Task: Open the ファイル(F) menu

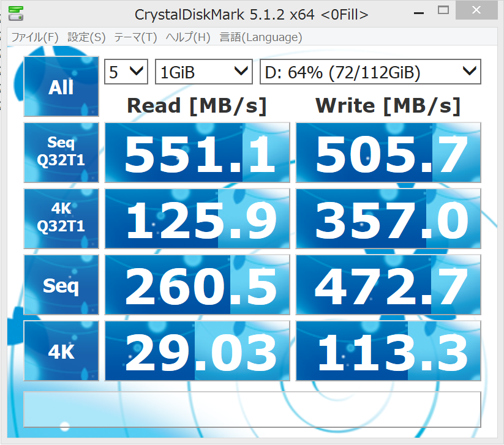Action: (x=35, y=37)
